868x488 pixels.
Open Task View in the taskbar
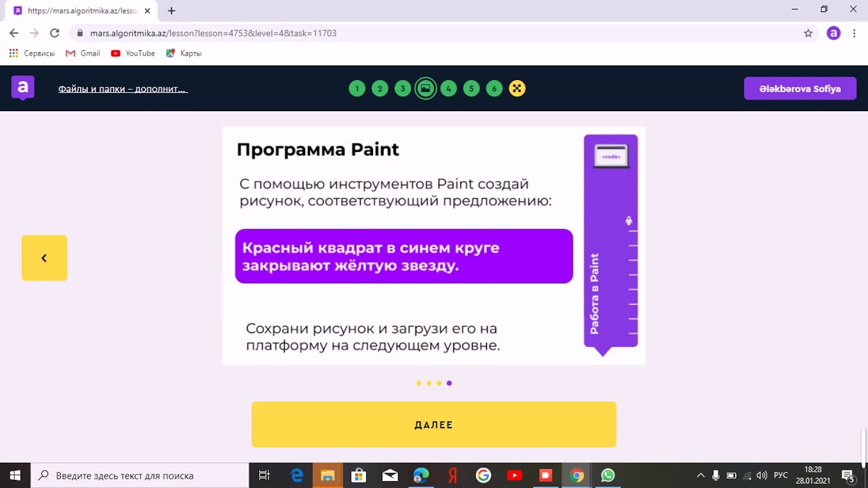tap(264, 475)
